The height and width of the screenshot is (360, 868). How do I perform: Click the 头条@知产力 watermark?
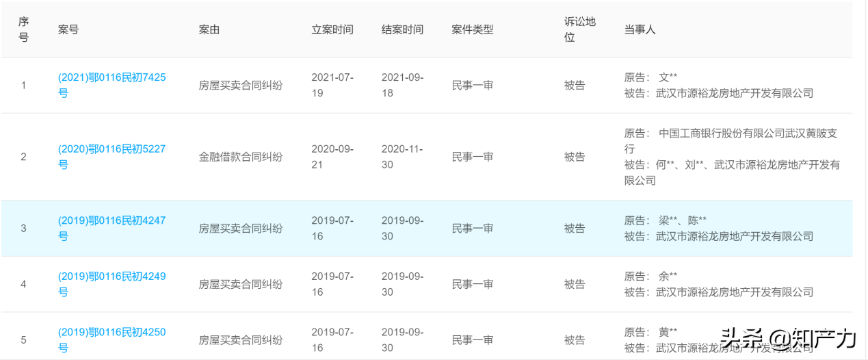(x=788, y=337)
